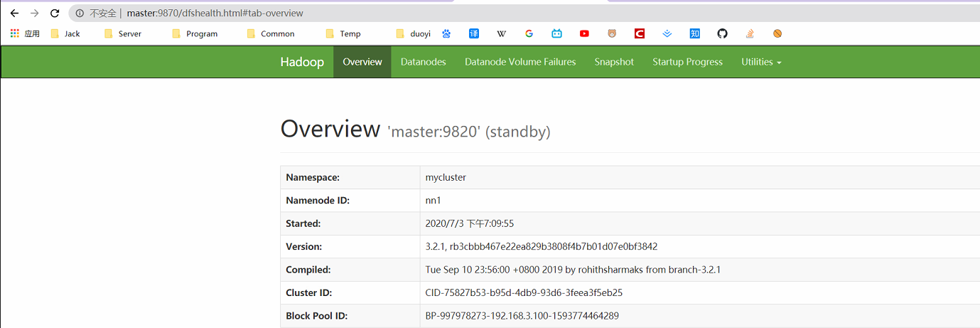The height and width of the screenshot is (328, 980).
Task: Click the 2020/7/3 start time value
Action: pyautogui.click(x=470, y=223)
